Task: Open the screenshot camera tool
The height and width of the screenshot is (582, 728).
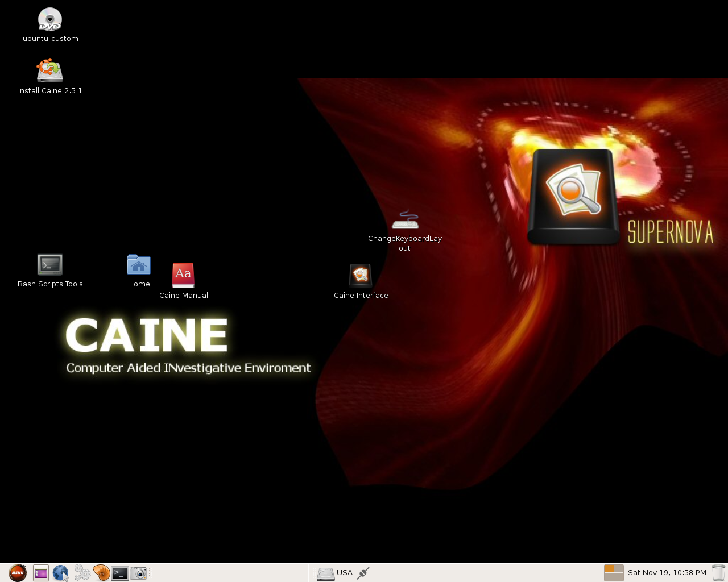Action: 138,573
